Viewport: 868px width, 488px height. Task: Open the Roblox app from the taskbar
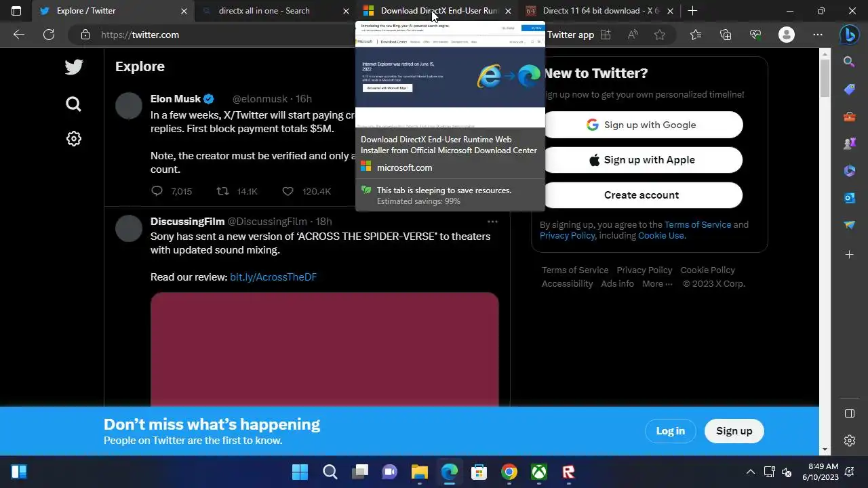[x=568, y=472]
